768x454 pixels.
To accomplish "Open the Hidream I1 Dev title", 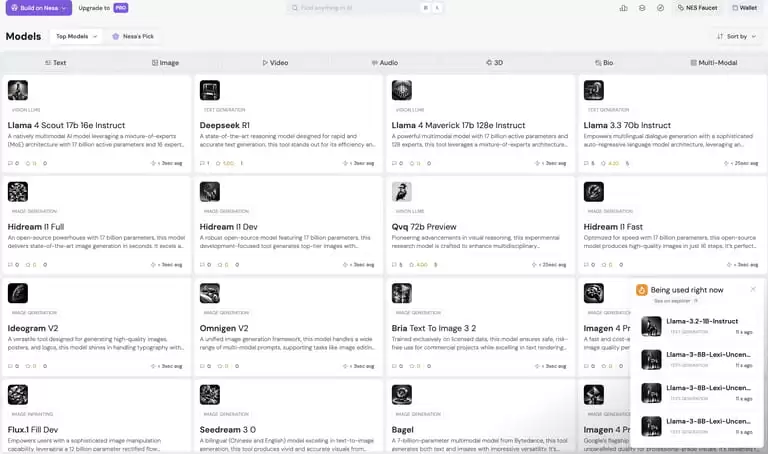I will point(228,227).
